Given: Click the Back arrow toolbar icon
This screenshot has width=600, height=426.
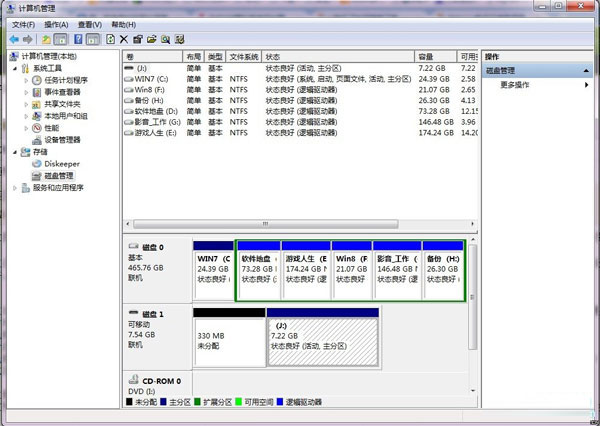Looking at the screenshot, I should point(14,39).
